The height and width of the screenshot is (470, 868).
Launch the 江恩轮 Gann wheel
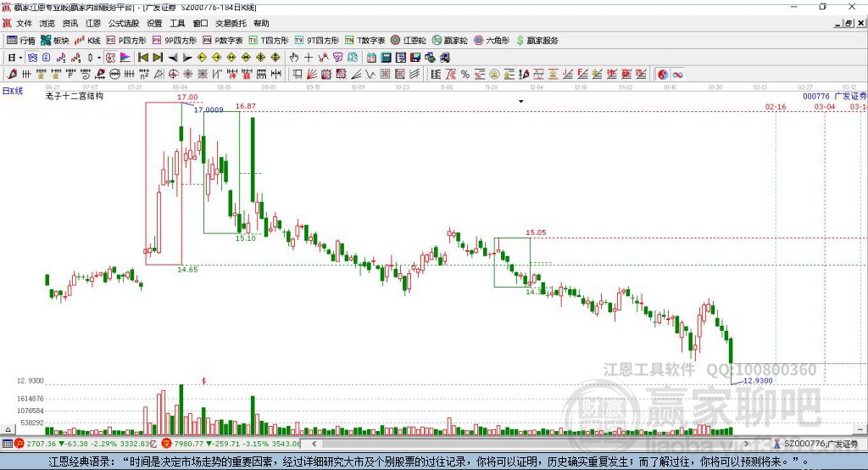click(x=409, y=41)
